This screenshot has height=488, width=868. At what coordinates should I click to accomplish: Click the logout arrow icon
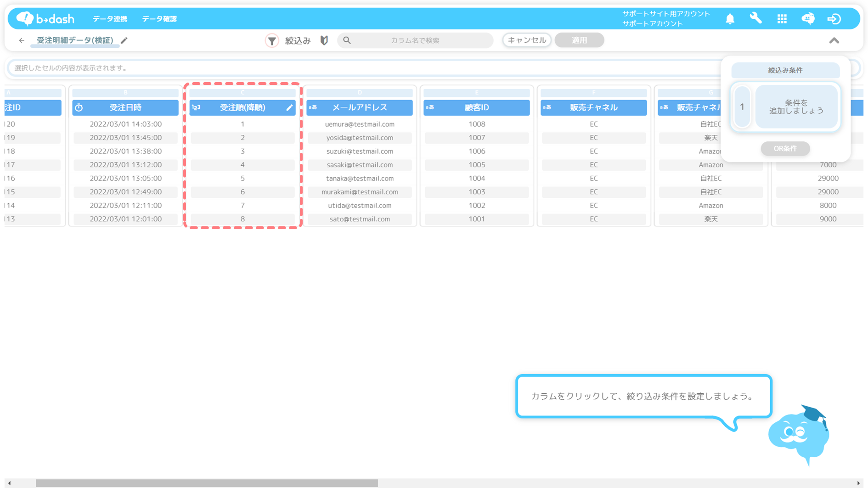coord(834,19)
